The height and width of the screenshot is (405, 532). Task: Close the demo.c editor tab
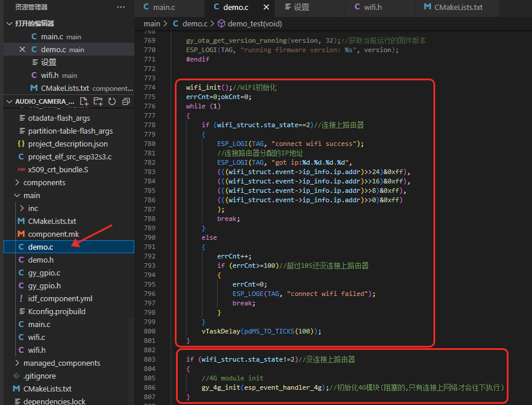(266, 7)
